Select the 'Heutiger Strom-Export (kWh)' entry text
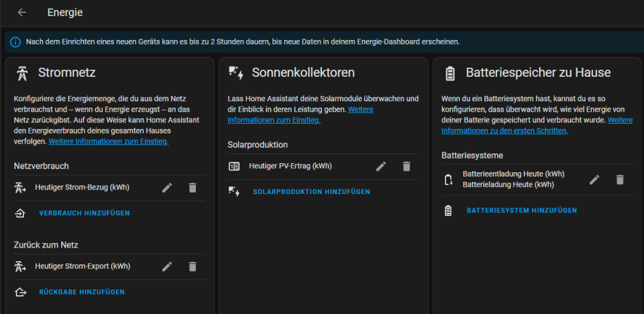Image resolution: width=644 pixels, height=314 pixels. coord(82,266)
